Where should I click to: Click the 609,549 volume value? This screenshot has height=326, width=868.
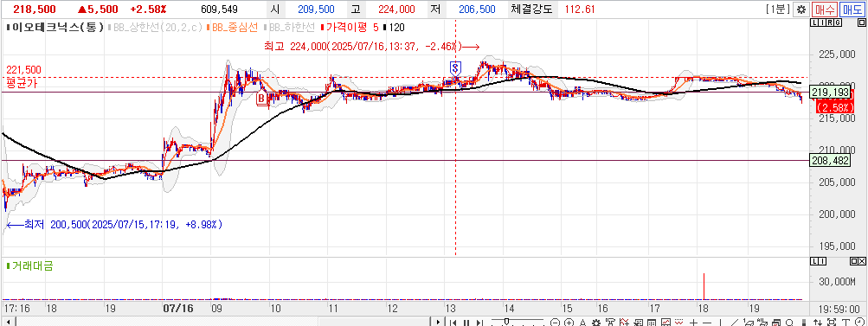[220, 10]
